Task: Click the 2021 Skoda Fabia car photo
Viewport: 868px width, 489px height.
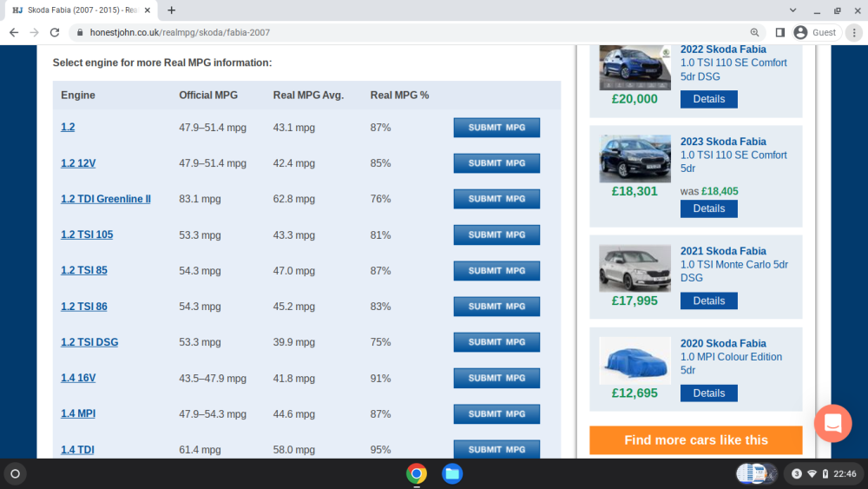Action: [x=635, y=268]
